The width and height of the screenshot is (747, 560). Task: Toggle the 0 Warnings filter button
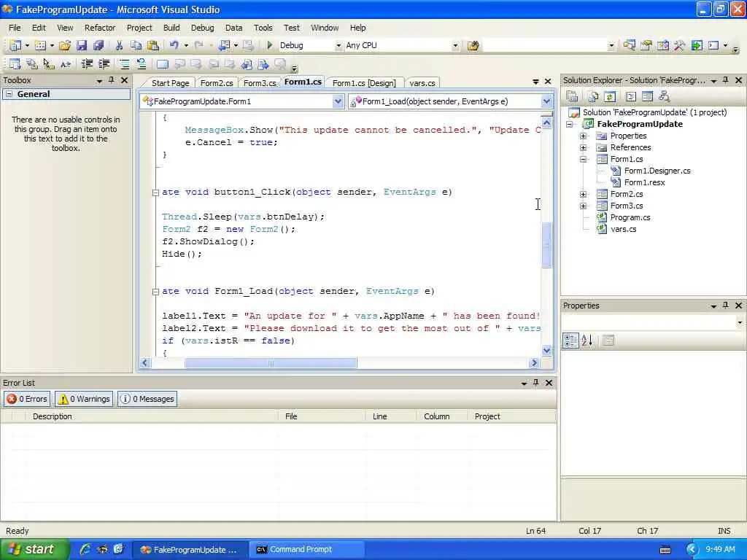pos(84,399)
